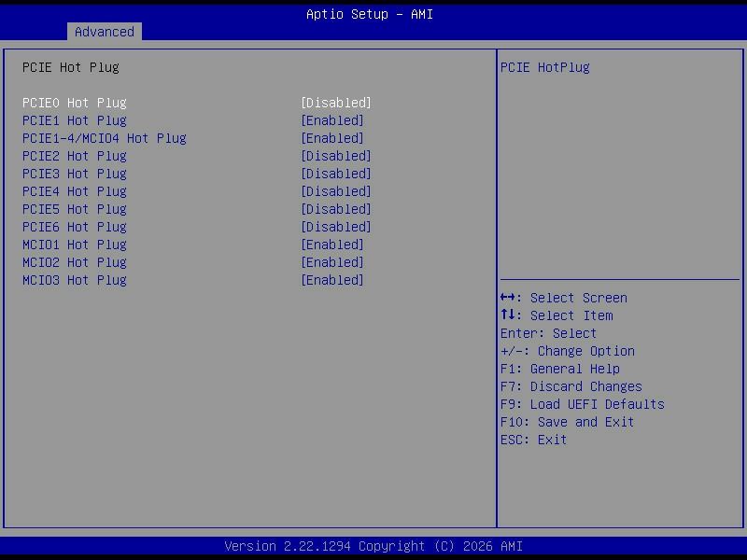Image resolution: width=747 pixels, height=560 pixels.
Task: Change PCIE1 Hot Plug Enabled value
Action: 332,120
